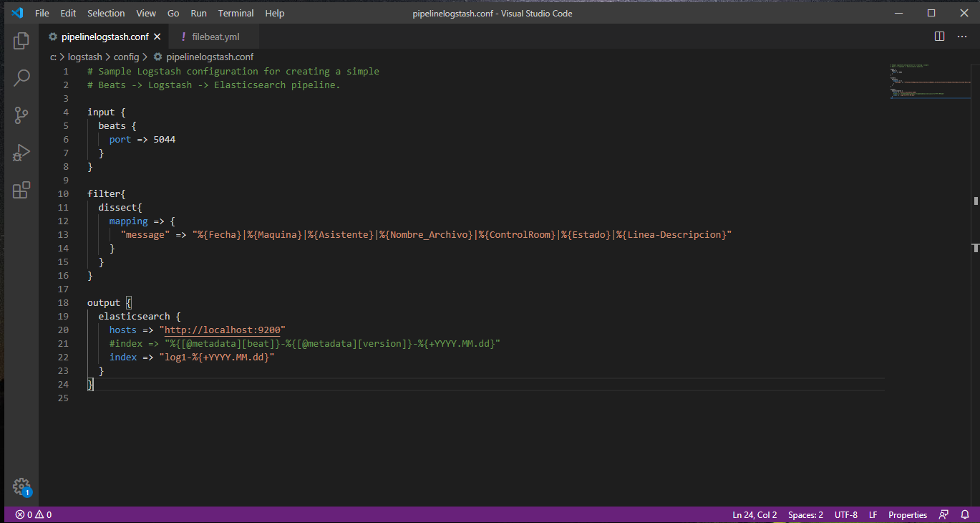Open the editor More Actions ellipsis
Screen dimensions: 980x523
click(x=963, y=37)
